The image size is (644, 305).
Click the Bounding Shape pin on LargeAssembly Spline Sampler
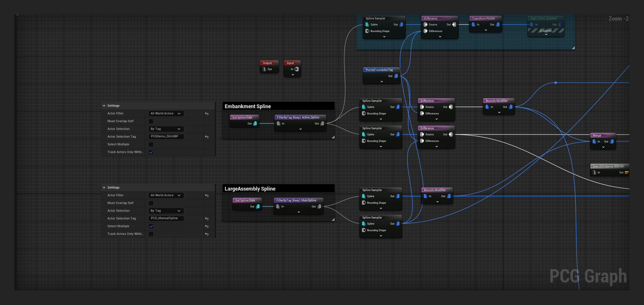click(x=364, y=203)
